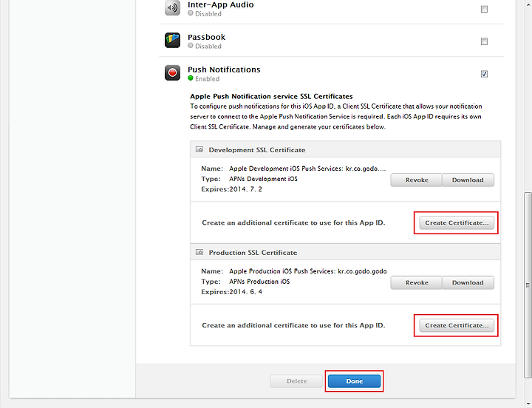Select the expiry date 2014. 7. 2

click(245, 189)
